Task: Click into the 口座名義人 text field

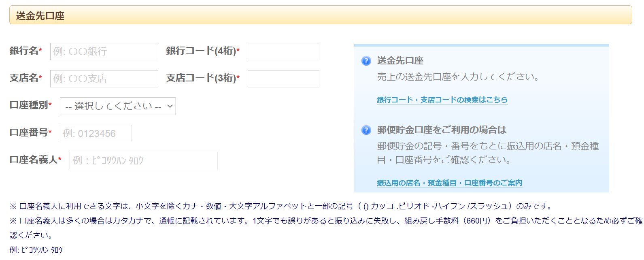Action: tap(144, 160)
